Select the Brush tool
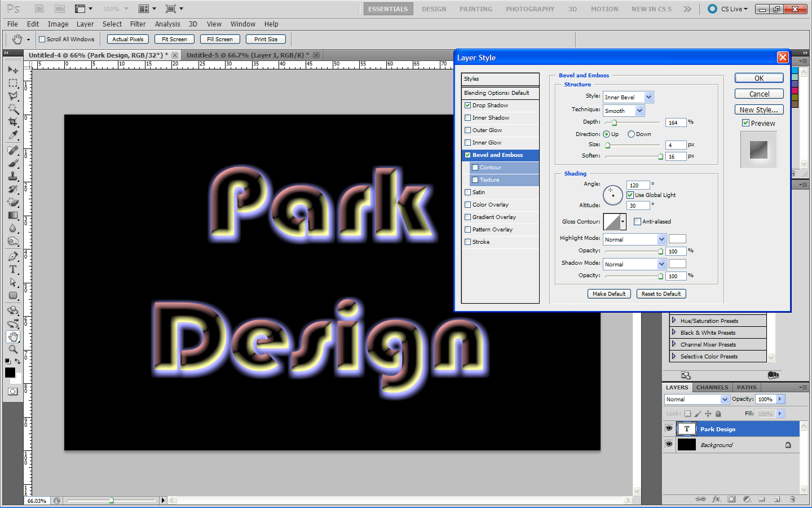 [13, 163]
